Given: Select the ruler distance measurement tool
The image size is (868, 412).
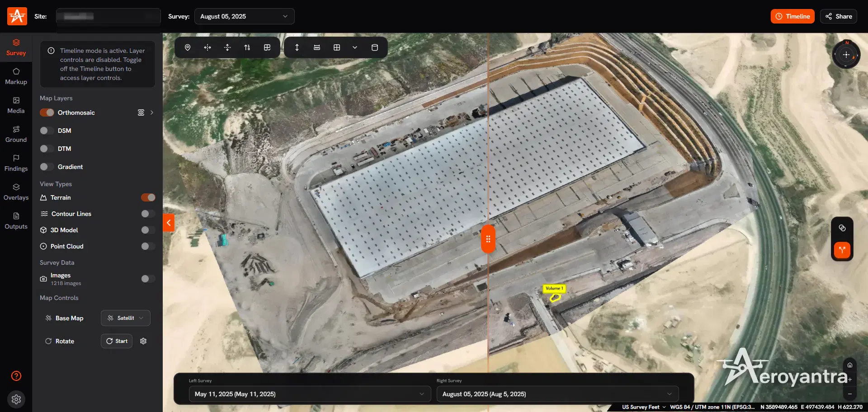Looking at the screenshot, I should 317,47.
